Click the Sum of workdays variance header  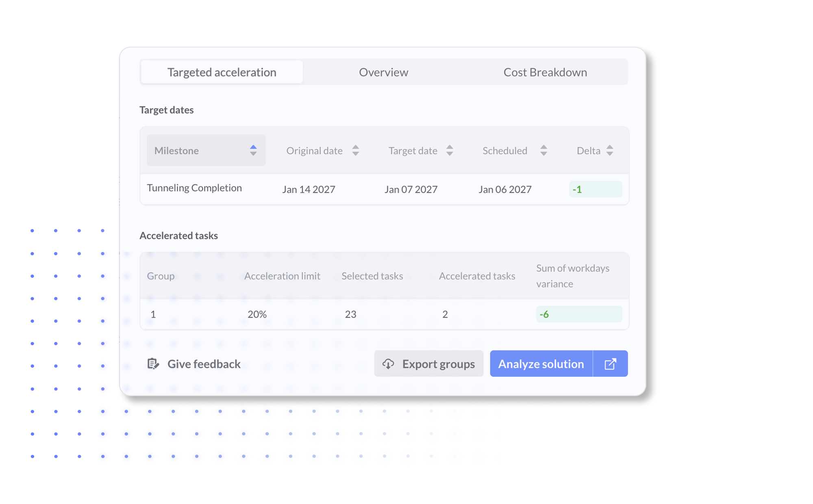[x=573, y=276]
